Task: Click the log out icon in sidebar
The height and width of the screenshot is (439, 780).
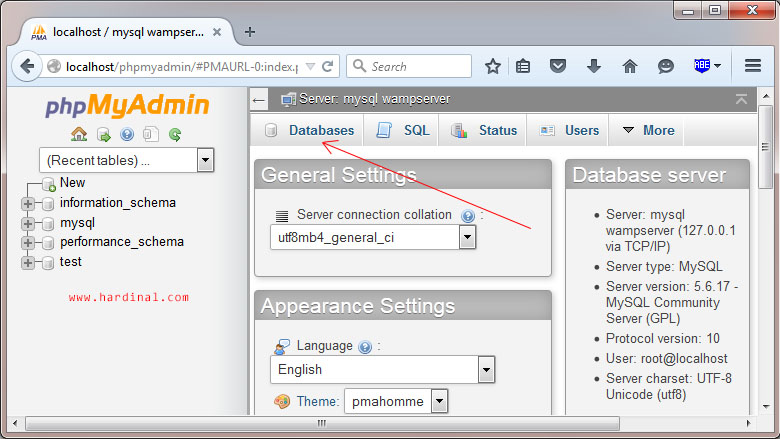Action: 103,134
